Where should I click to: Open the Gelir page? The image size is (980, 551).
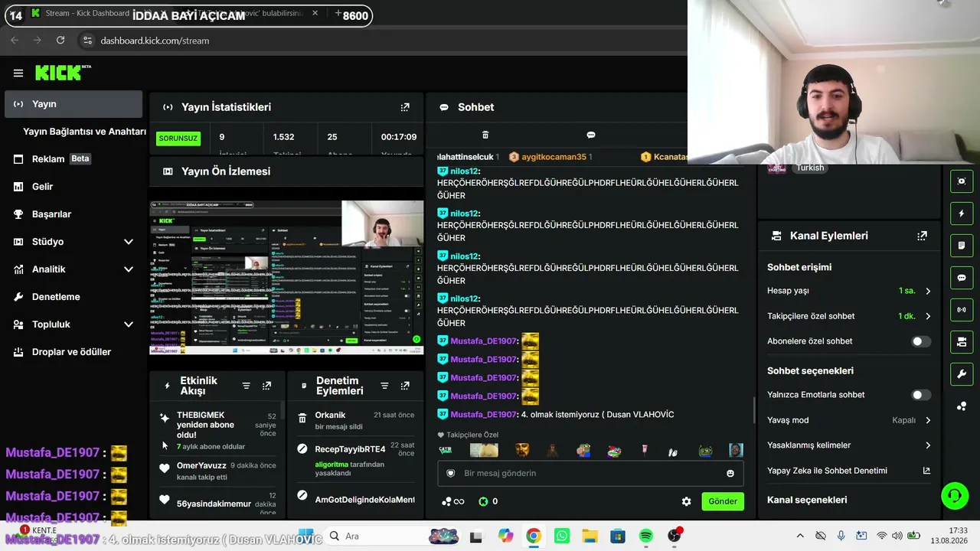(x=73, y=187)
